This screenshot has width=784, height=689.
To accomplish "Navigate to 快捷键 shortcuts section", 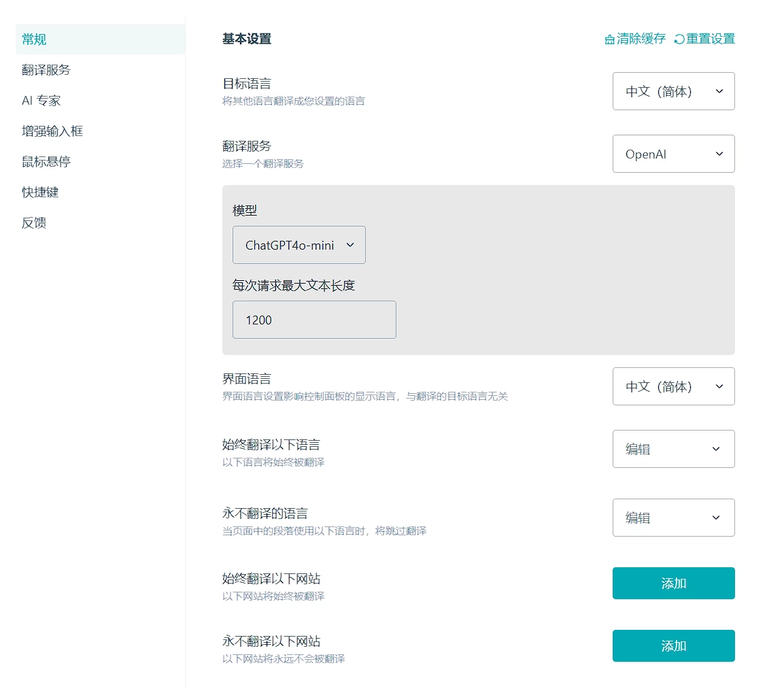I will [40, 192].
